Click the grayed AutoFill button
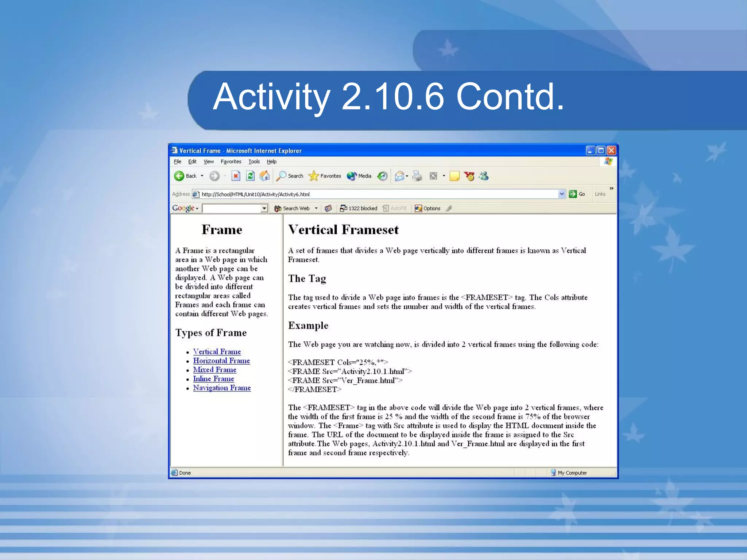747x560 pixels. click(x=394, y=208)
